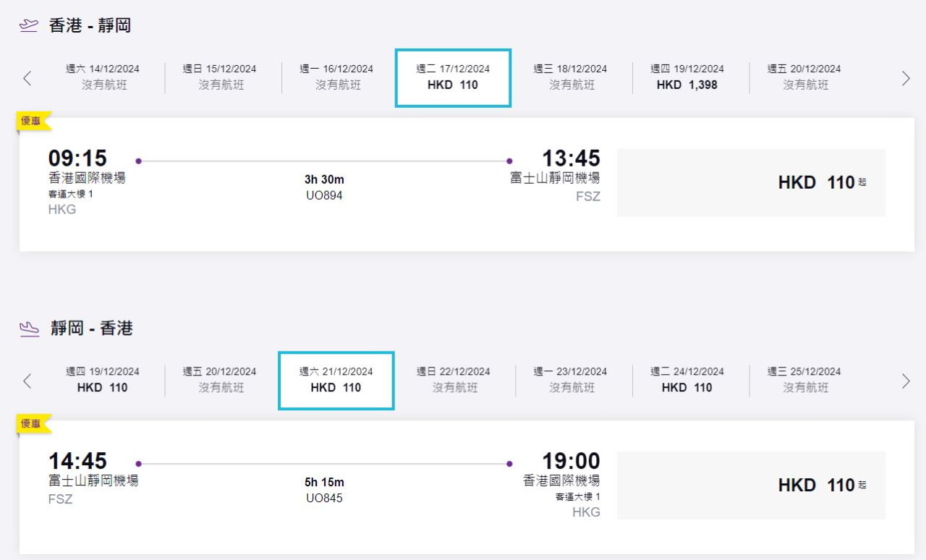Click the FSZ airport code under 富士山靜岡機場
Viewport: 926px width, 560px height.
(x=588, y=195)
